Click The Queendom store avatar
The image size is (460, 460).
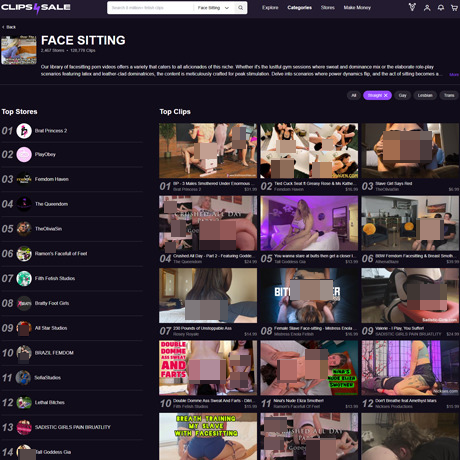tap(24, 204)
